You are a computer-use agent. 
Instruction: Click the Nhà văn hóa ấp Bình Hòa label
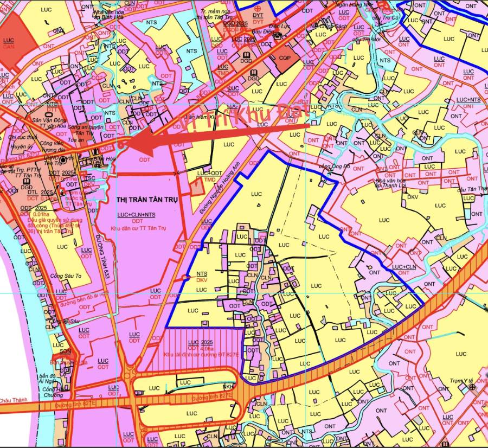click(x=109, y=14)
